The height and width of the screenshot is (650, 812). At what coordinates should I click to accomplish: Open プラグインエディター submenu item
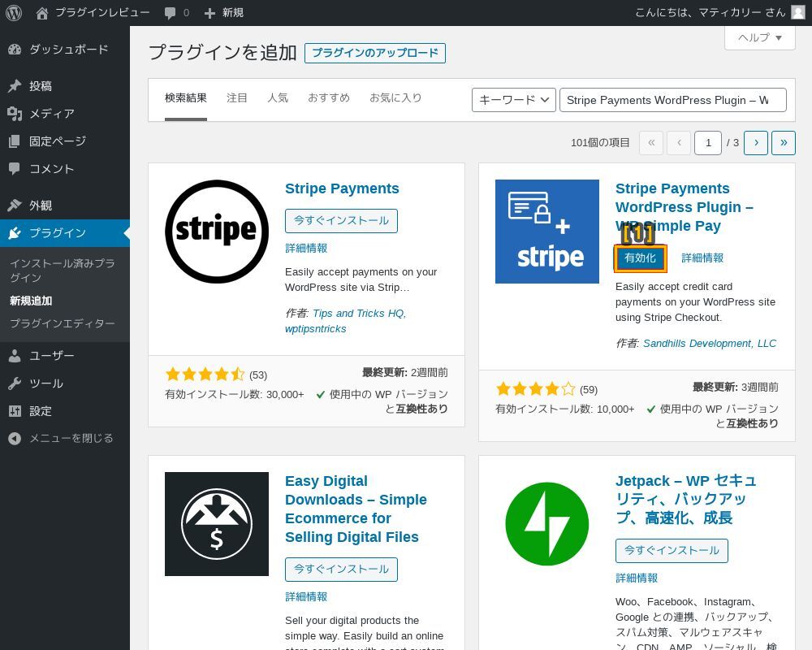63,323
